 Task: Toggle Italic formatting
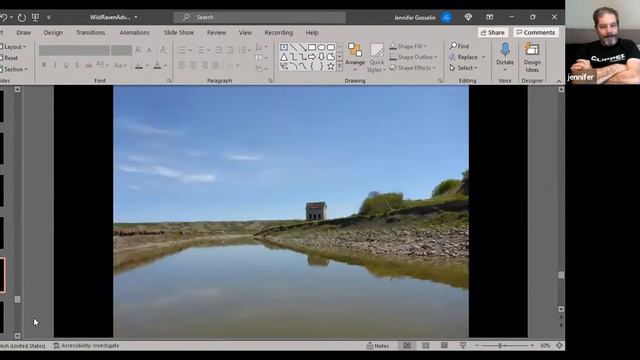click(55, 65)
